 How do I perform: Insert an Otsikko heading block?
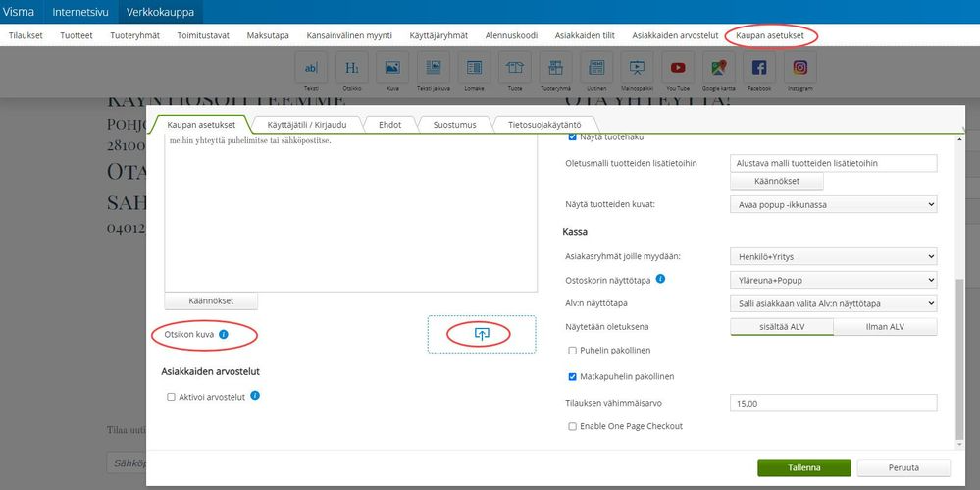click(352, 68)
